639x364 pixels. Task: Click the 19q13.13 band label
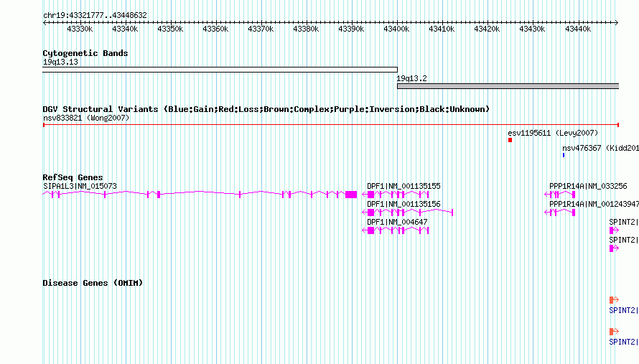(x=60, y=62)
